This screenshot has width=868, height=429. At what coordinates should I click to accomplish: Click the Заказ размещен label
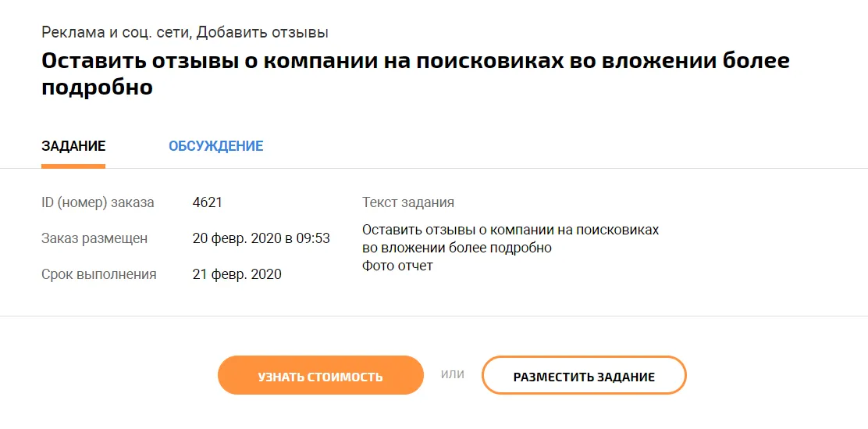[94, 238]
